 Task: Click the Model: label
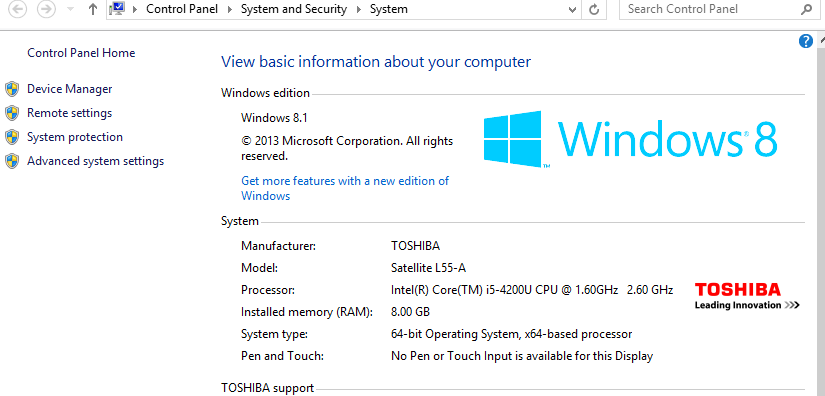(x=259, y=268)
